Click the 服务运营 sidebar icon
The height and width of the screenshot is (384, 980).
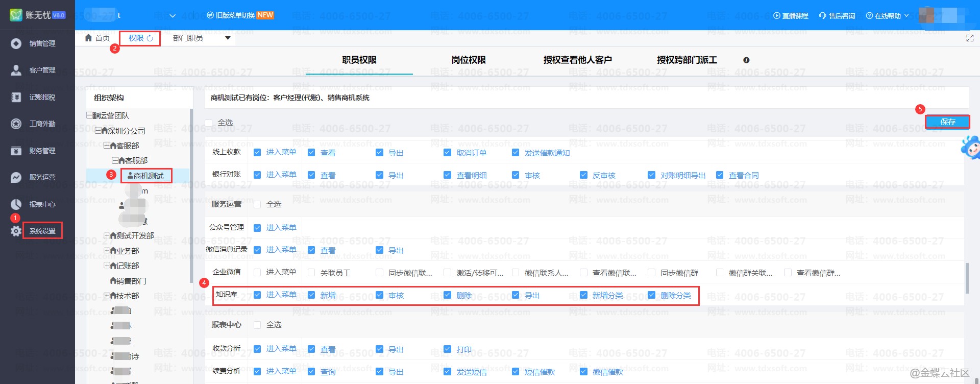pos(16,178)
